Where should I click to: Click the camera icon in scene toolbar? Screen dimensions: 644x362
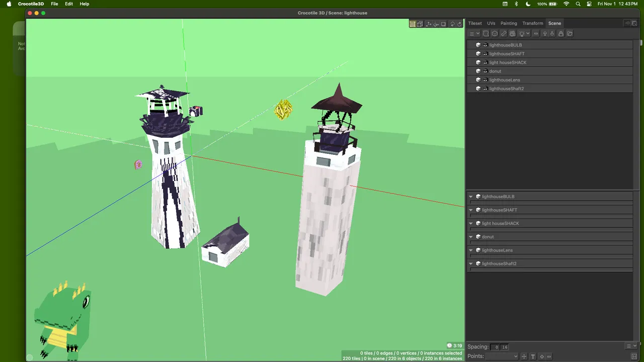pos(512,34)
